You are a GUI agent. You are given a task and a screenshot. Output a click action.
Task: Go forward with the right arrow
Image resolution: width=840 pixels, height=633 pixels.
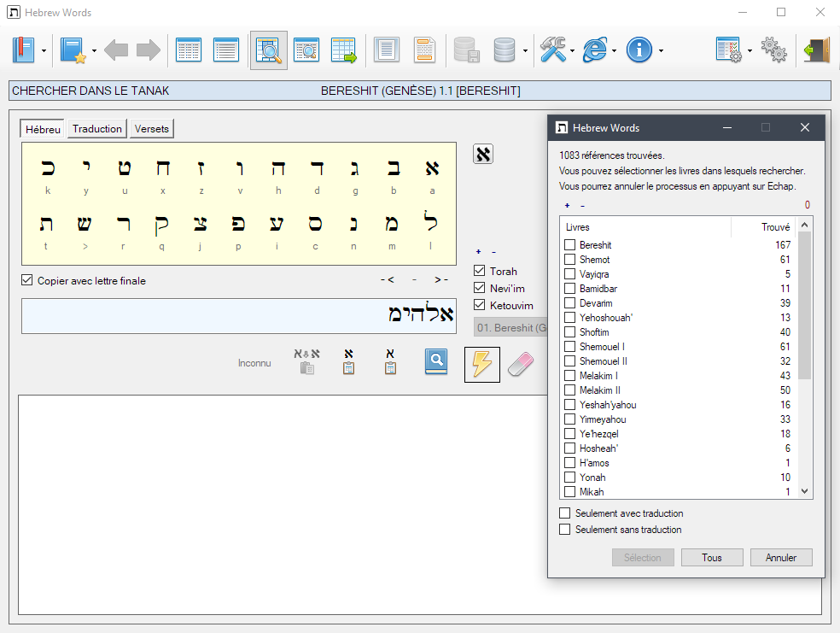[149, 50]
